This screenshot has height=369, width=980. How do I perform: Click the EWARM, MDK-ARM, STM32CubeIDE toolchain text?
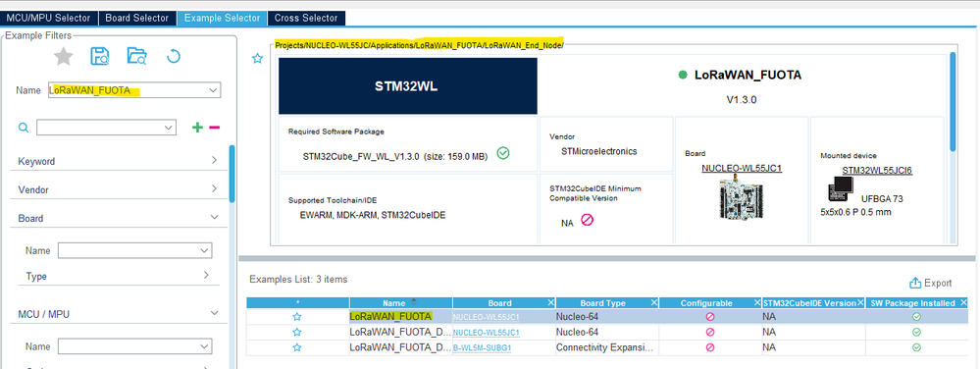click(373, 216)
